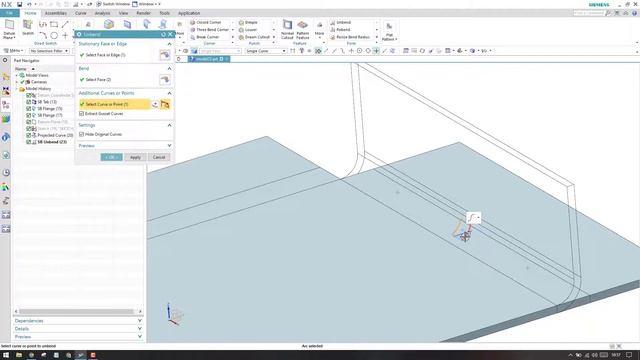
Task: Click the Unbend command in ribbon
Action: 341,22
